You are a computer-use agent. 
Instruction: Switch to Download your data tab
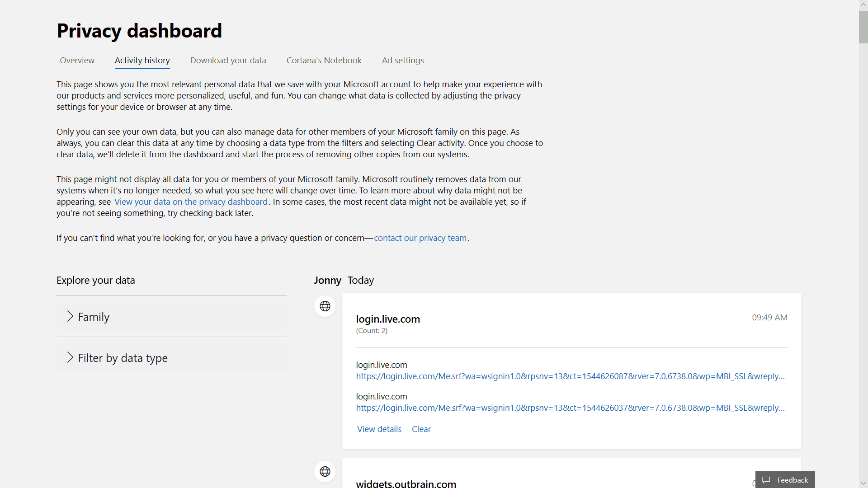tap(228, 61)
